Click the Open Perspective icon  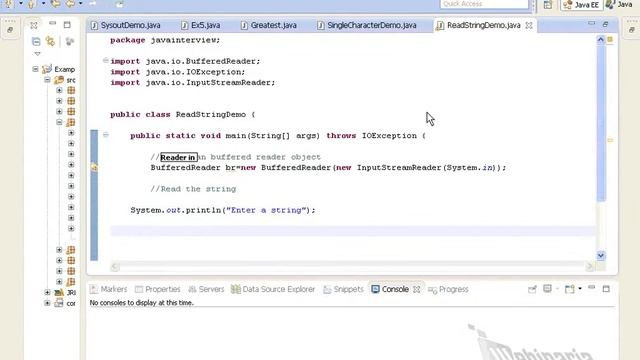click(x=548, y=4)
